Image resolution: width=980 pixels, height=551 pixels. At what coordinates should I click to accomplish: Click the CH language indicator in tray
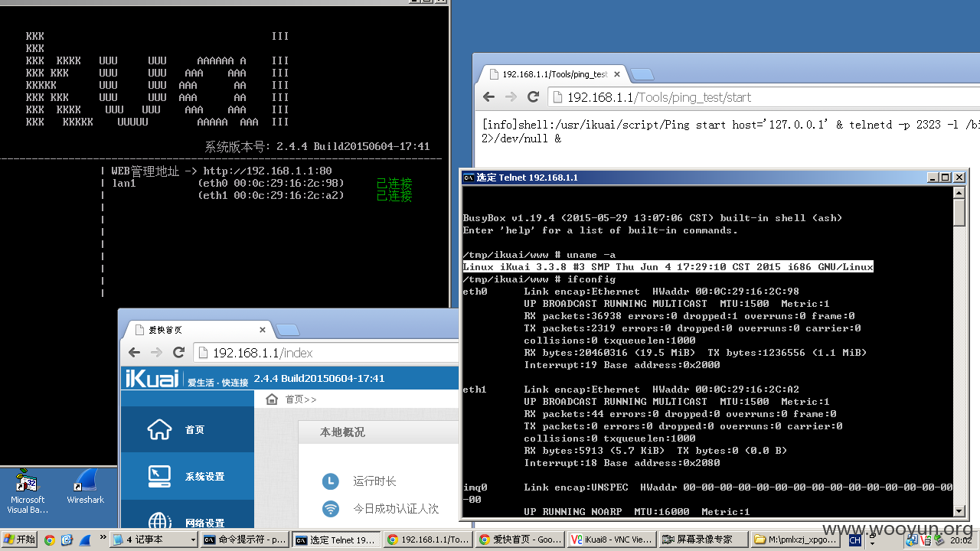coord(854,540)
